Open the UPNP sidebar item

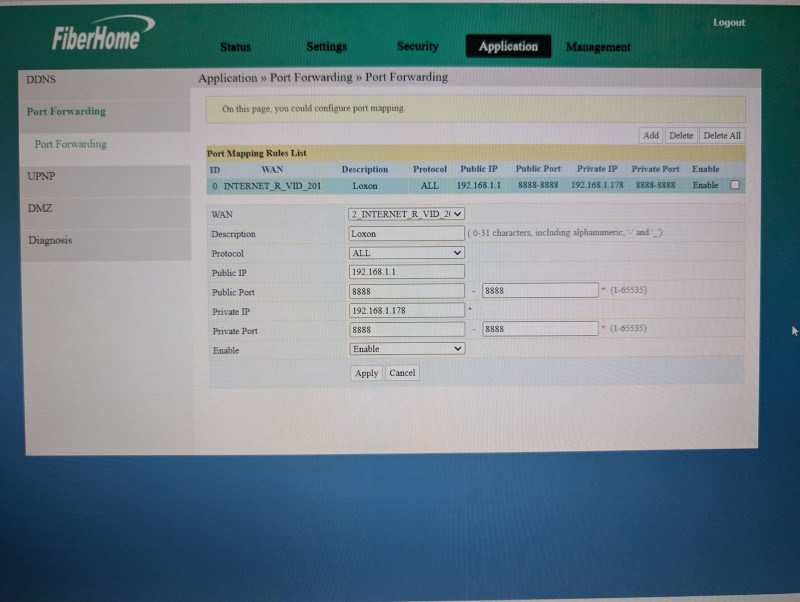41,176
